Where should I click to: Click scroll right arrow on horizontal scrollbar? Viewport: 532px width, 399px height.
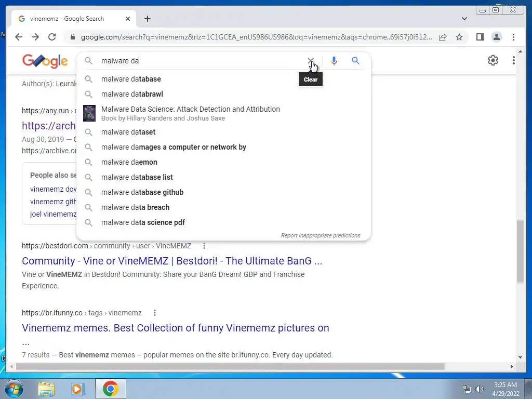pyautogui.click(x=512, y=366)
